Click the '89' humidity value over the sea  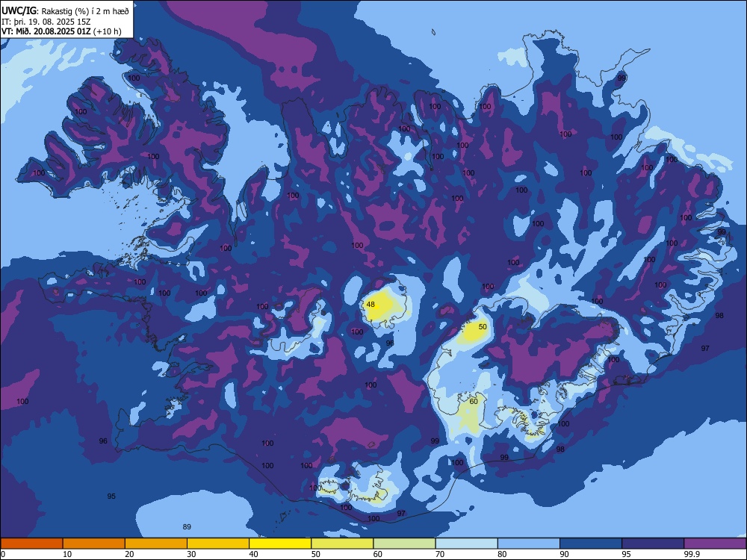(x=187, y=526)
